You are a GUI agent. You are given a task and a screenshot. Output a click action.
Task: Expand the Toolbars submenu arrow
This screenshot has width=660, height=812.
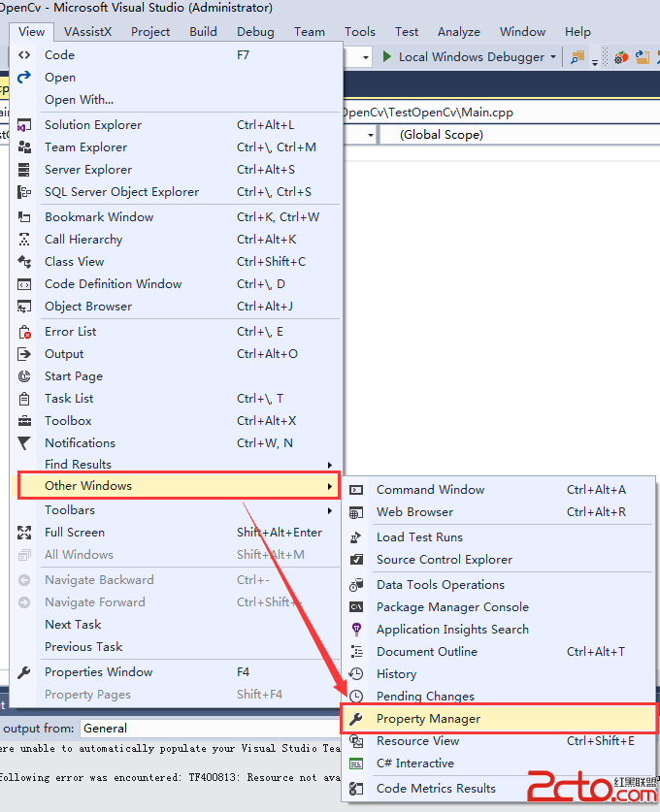(x=329, y=510)
